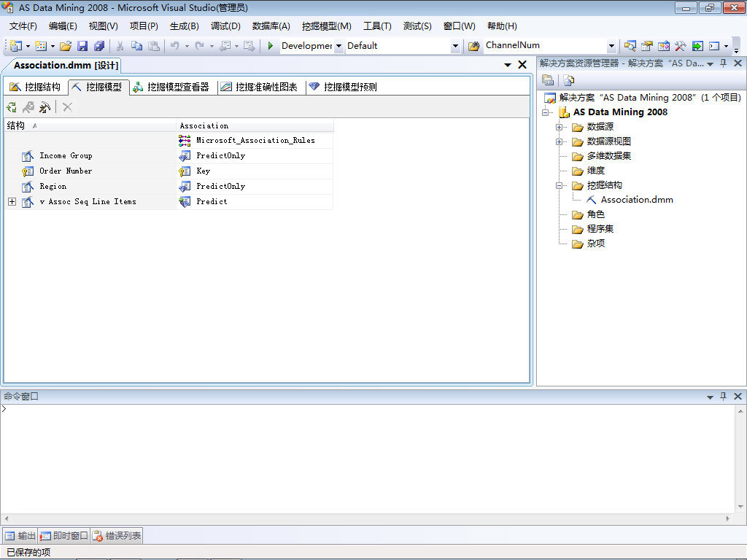This screenshot has height=560, width=747.
Task: Click the Properties icon in Solution Explorer
Action: point(548,80)
